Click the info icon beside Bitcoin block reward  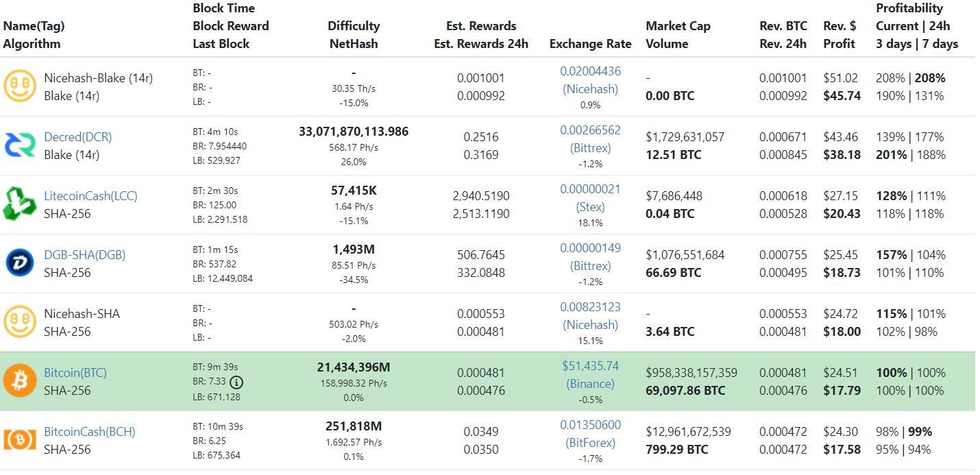pyautogui.click(x=236, y=382)
